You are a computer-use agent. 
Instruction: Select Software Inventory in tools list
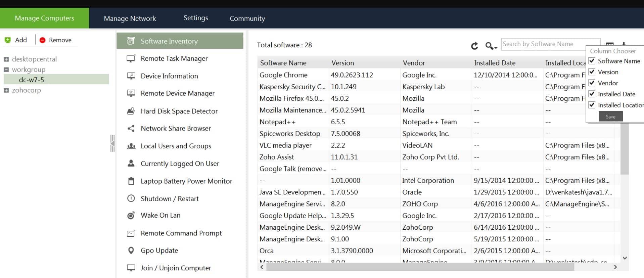click(x=180, y=41)
